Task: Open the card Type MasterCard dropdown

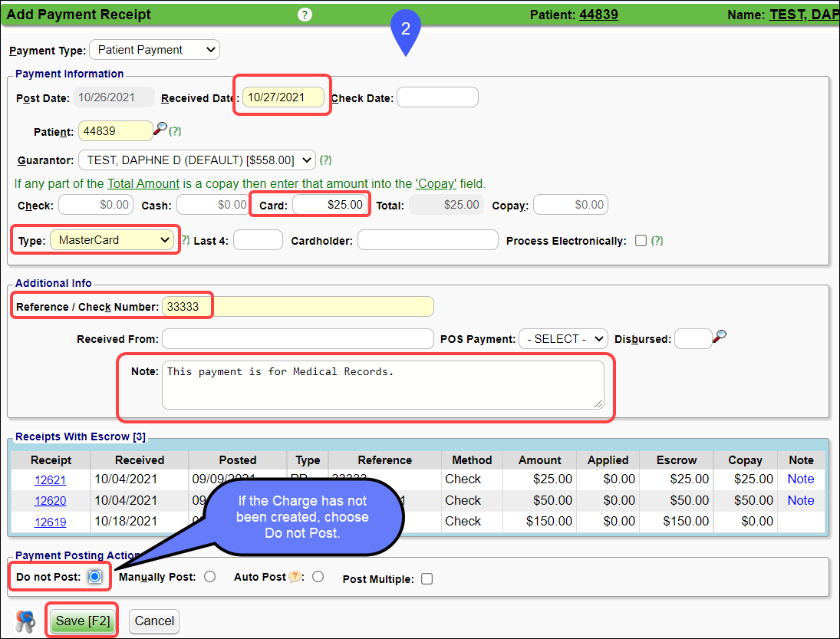Action: coord(113,240)
